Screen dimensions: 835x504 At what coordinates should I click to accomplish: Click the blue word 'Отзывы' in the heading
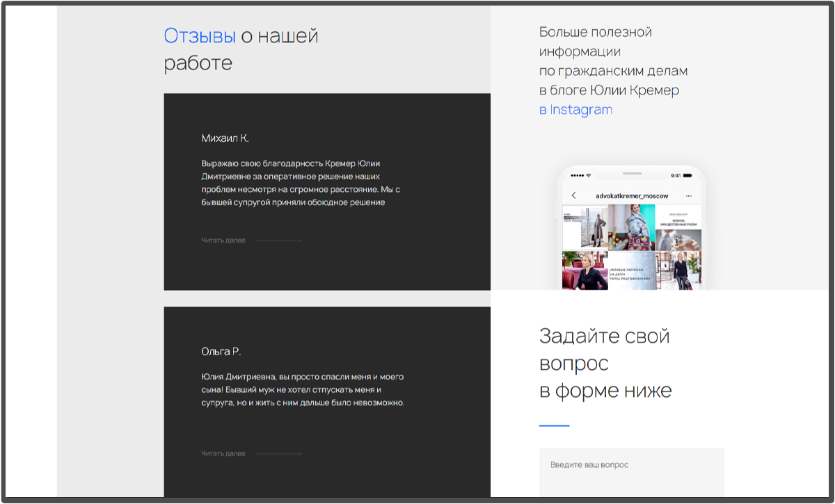(200, 35)
